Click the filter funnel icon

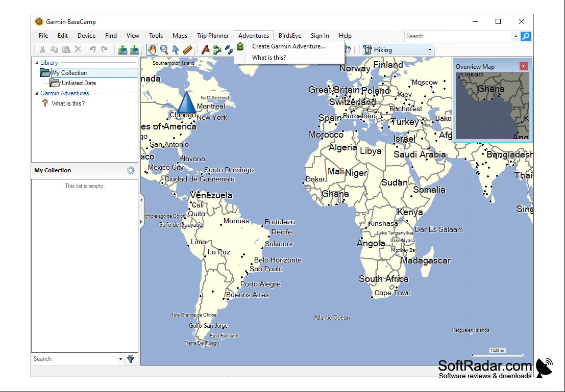[131, 359]
